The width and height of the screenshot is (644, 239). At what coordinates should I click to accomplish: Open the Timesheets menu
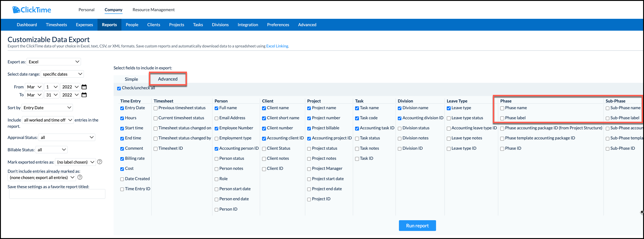57,25
